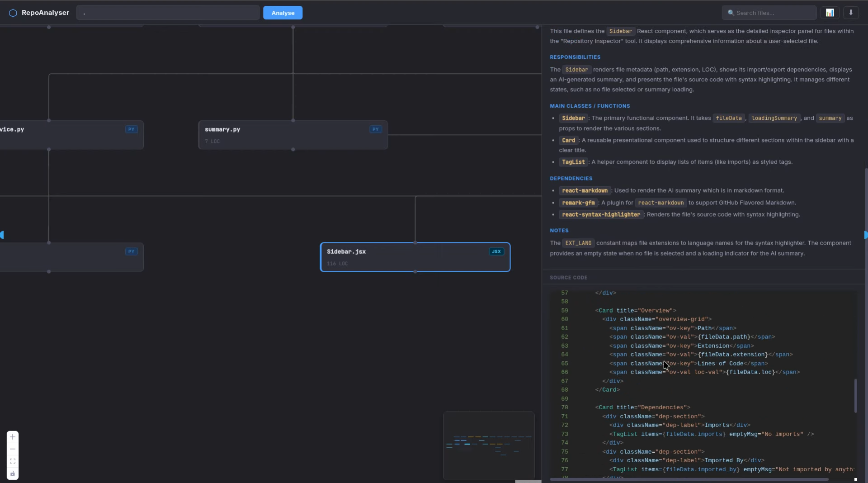This screenshot has height=483, width=868.
Task: Click the JSX badge on Sidebar.jsx node
Action: pos(496,251)
